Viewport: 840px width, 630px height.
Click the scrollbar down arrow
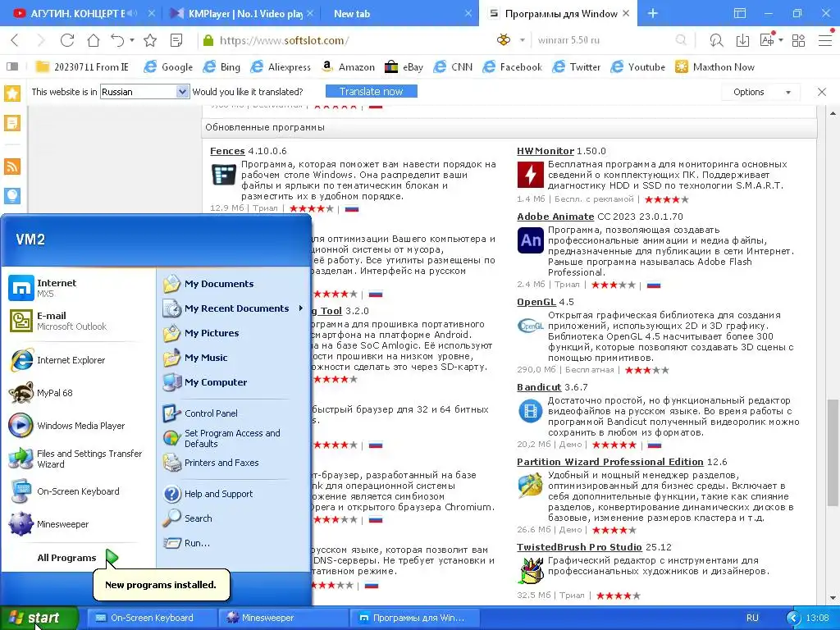[833, 598]
